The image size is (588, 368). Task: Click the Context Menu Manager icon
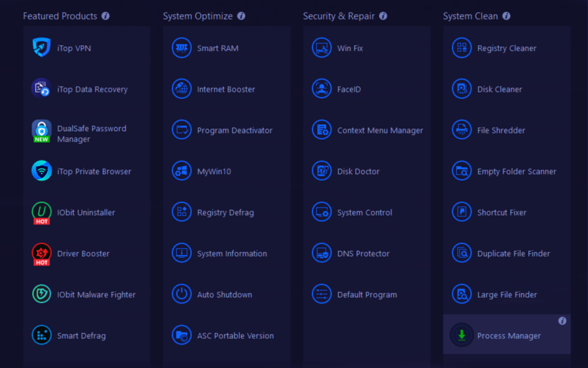[322, 130]
